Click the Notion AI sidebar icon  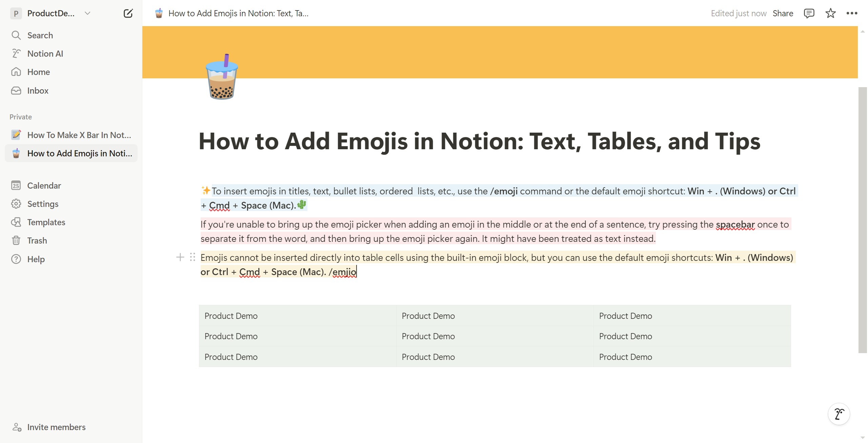[x=16, y=54]
